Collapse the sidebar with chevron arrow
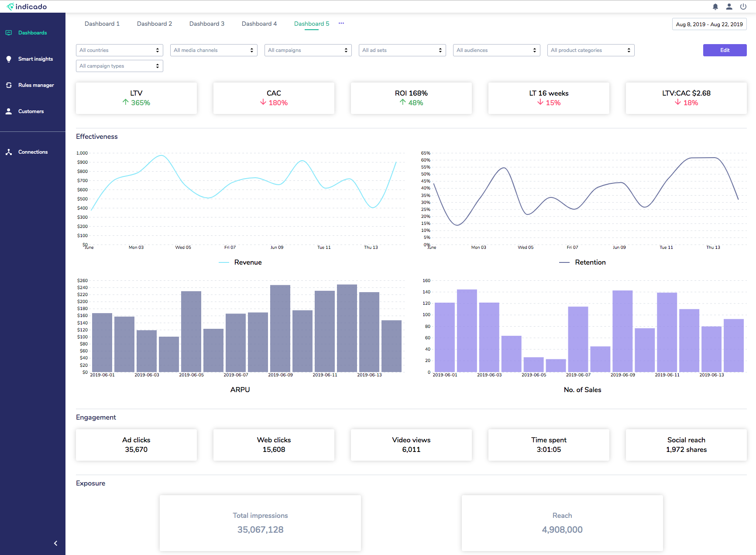Viewport: 756px width, 555px height. pos(55,543)
